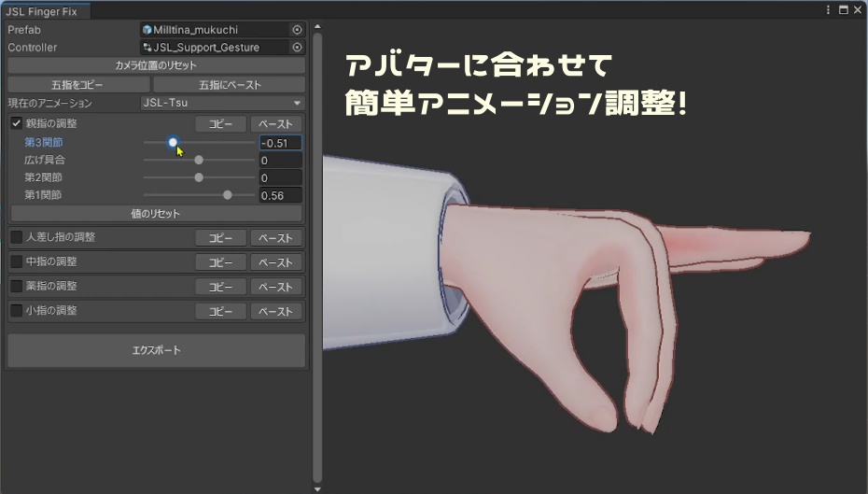Click ペースト in the 中指の調整 row
The height and width of the screenshot is (494, 868).
(x=275, y=262)
